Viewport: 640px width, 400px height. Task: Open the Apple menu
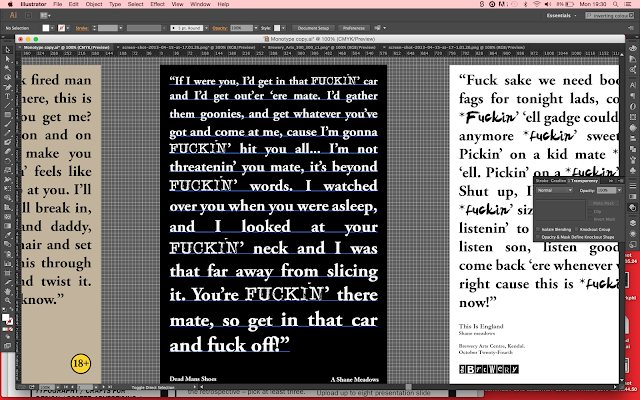pyautogui.click(x=10, y=4)
